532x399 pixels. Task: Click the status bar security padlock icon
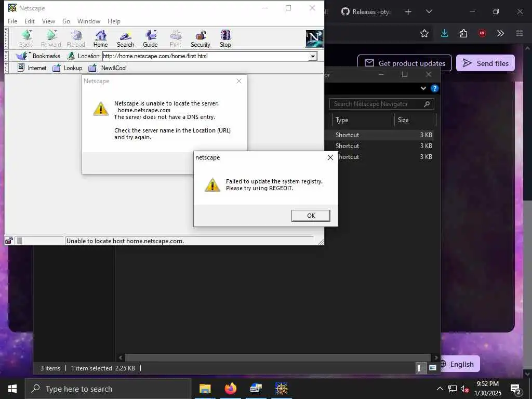[9, 241]
